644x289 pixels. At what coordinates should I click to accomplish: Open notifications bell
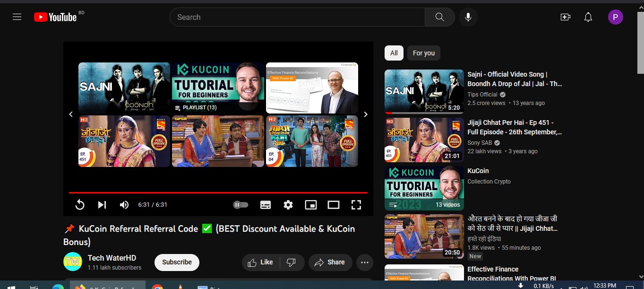pos(588,17)
